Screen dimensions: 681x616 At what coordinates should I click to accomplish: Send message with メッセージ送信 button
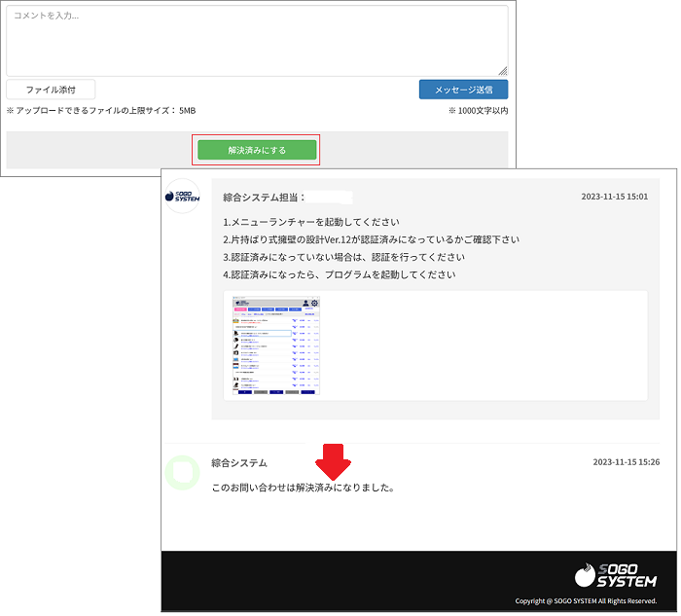[x=463, y=90]
